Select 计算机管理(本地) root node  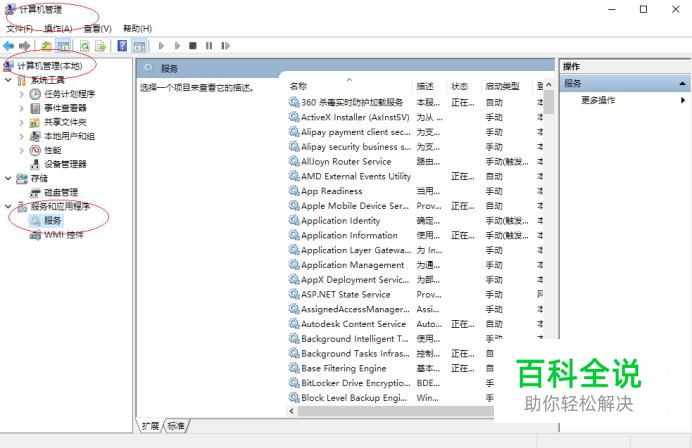49,66
